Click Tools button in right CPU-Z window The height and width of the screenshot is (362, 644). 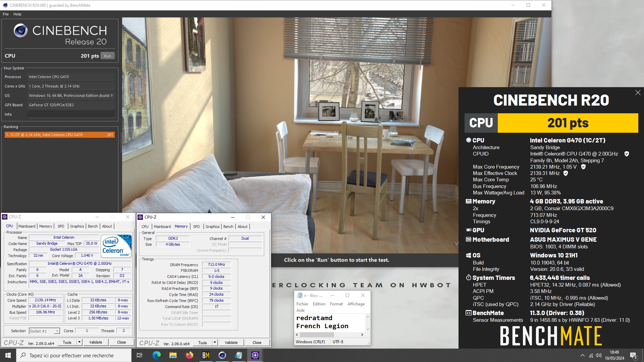pyautogui.click(x=203, y=343)
